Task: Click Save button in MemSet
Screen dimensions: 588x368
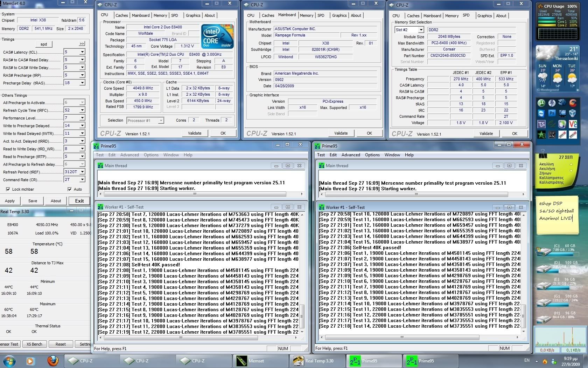Action: click(33, 201)
